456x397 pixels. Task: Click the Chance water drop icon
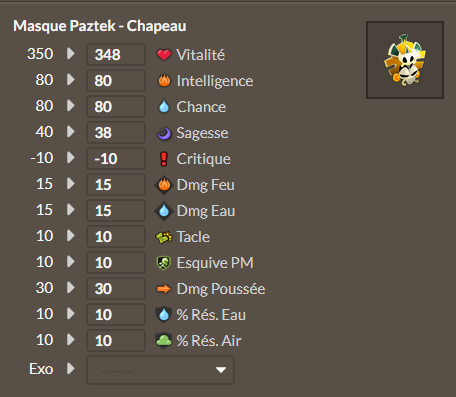coord(164,107)
